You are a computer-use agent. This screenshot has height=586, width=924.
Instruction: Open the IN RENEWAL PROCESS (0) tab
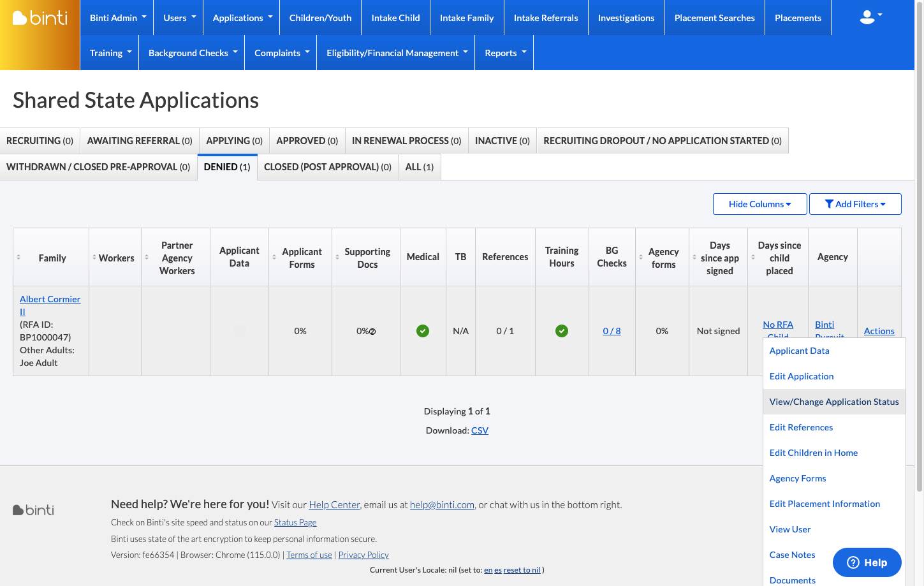tap(406, 141)
